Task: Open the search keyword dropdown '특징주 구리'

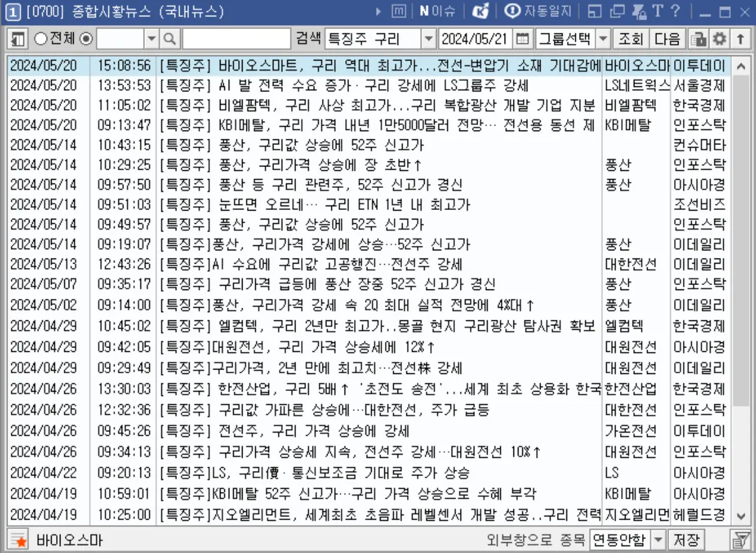Action: (x=428, y=39)
